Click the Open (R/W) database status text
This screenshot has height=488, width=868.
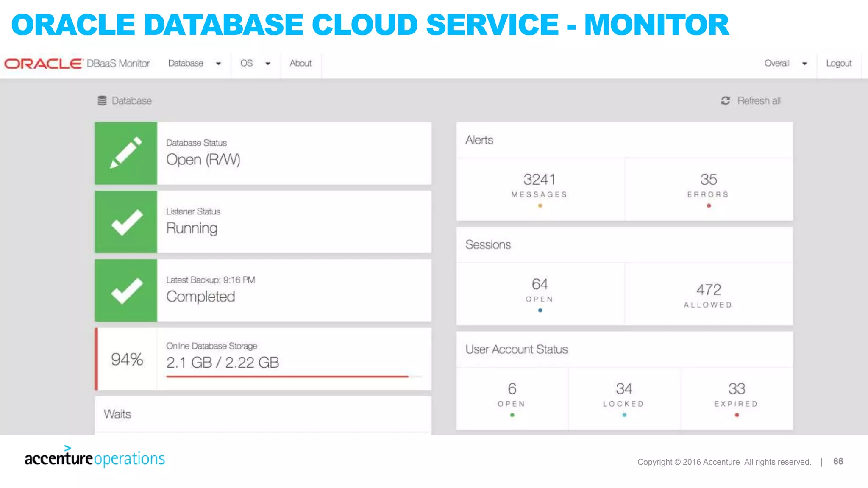point(203,160)
